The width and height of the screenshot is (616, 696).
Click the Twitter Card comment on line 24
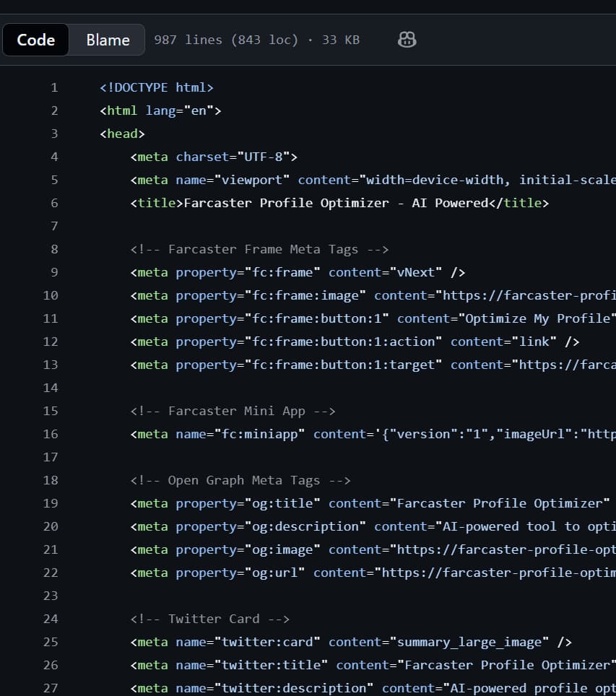pyautogui.click(x=209, y=619)
